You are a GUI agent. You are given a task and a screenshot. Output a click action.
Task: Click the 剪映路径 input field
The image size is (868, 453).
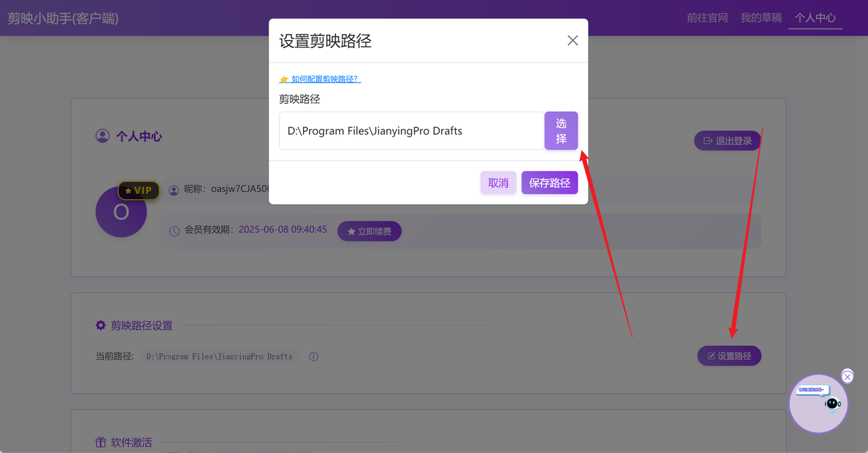pos(412,131)
